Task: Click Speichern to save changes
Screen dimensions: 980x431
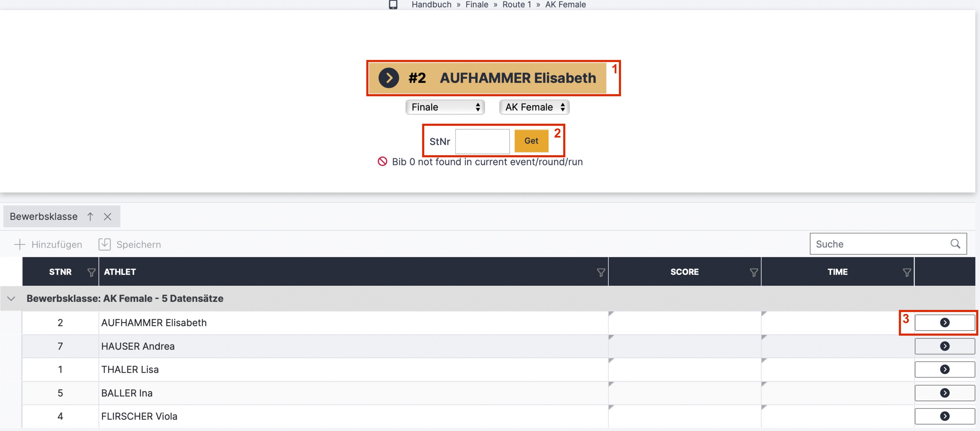Action: [130, 244]
